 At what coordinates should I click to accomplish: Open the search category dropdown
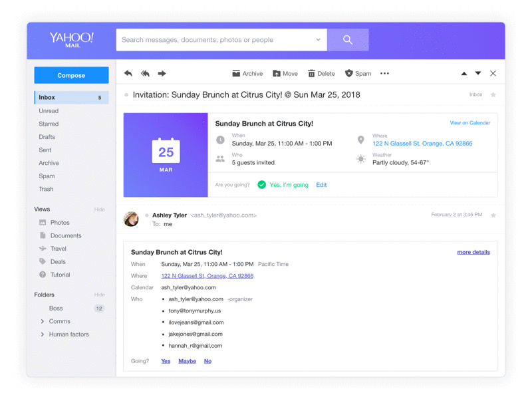coord(319,40)
